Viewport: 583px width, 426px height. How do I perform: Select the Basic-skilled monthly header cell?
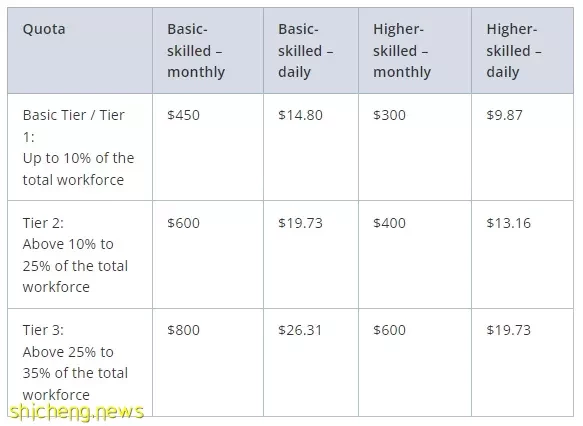point(208,51)
